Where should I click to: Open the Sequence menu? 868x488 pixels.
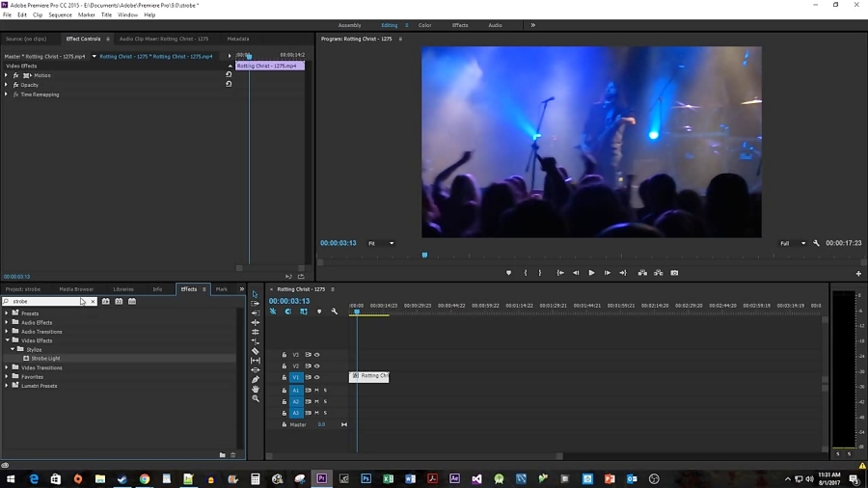click(x=60, y=14)
